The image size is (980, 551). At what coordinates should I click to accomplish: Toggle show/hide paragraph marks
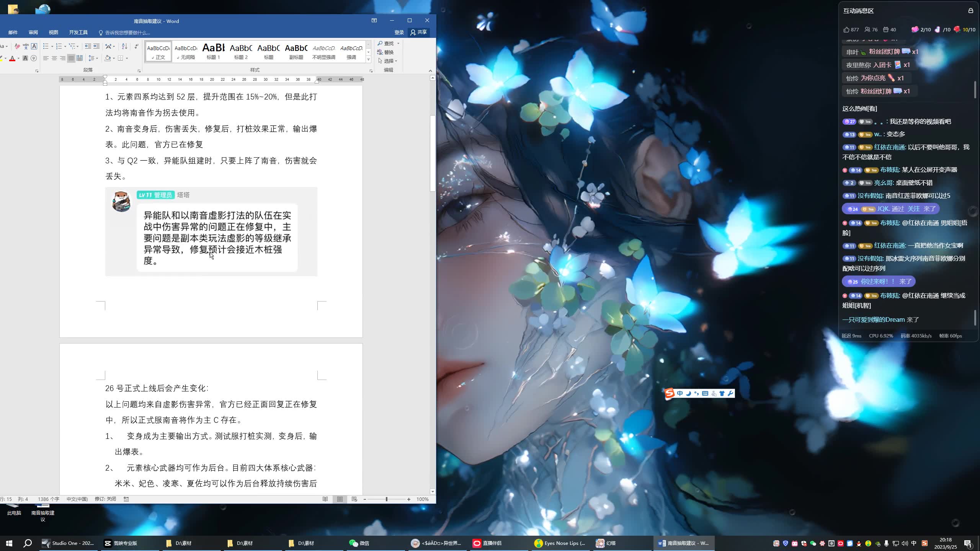137,46
